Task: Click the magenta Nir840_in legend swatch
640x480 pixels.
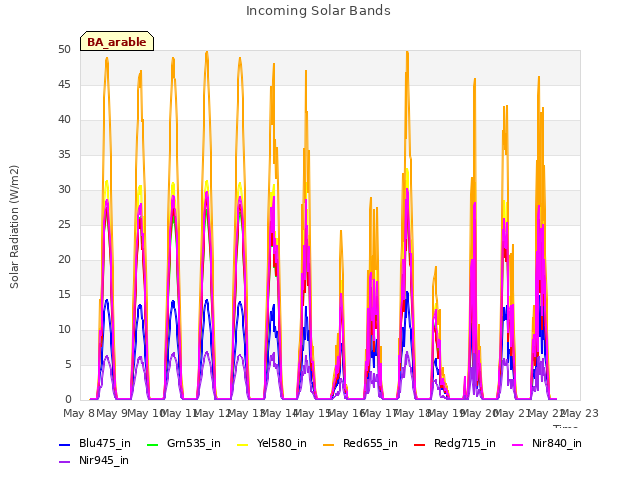Action: point(518,444)
